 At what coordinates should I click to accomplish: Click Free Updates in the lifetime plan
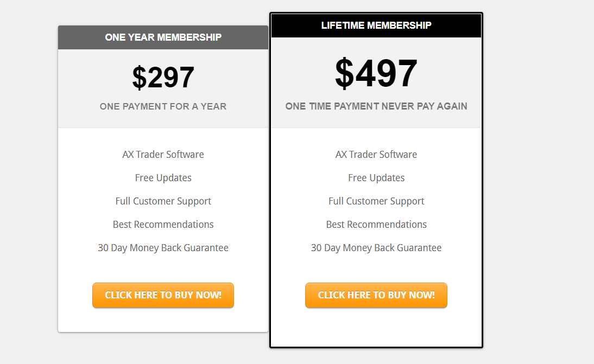coord(376,178)
